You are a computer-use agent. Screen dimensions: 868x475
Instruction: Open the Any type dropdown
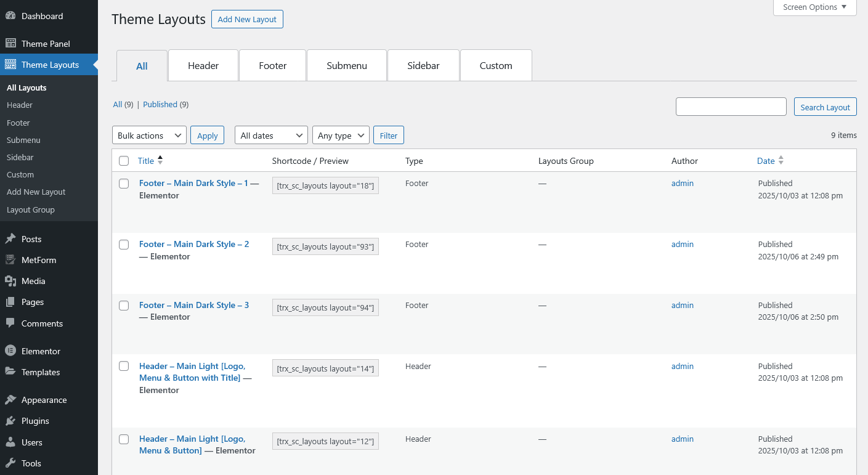coord(341,136)
